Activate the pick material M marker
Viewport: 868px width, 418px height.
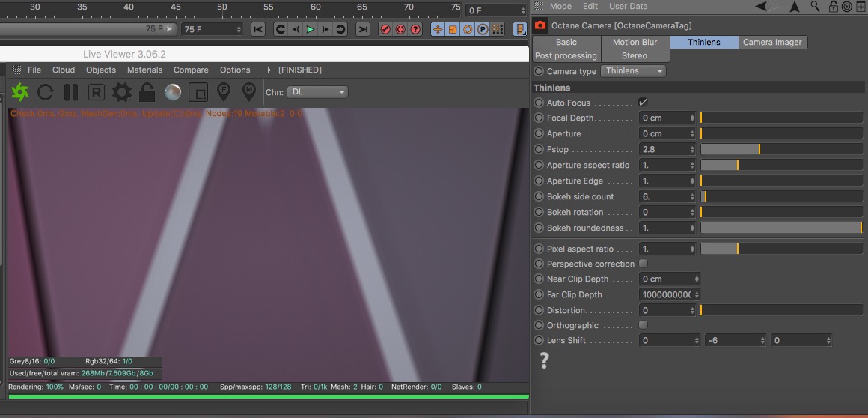(249, 92)
